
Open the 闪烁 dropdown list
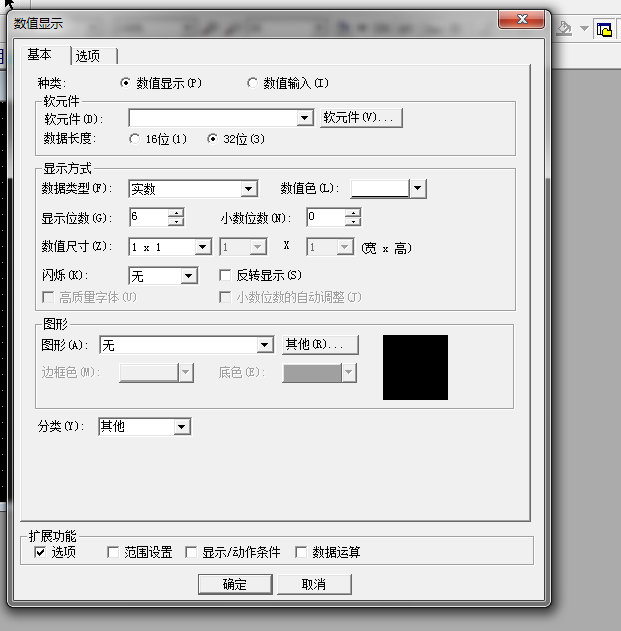pyautogui.click(x=188, y=276)
